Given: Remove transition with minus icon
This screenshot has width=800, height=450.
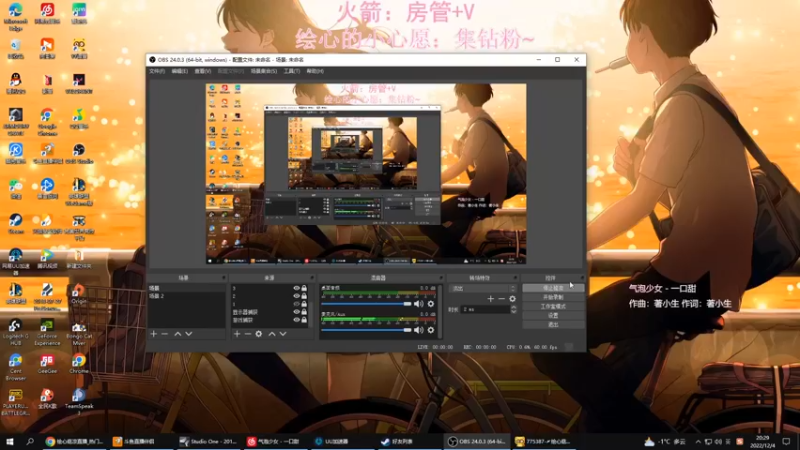Looking at the screenshot, I should click(x=502, y=299).
